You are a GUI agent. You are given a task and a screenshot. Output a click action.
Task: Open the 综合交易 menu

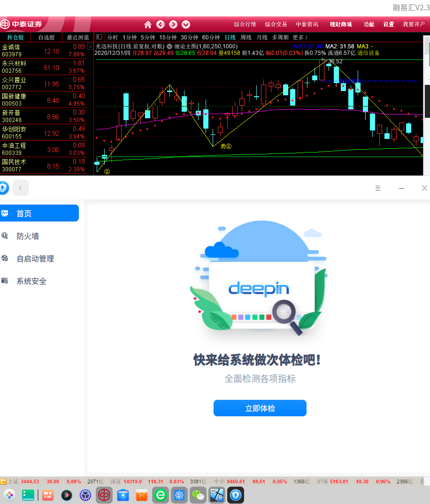pyautogui.click(x=276, y=24)
